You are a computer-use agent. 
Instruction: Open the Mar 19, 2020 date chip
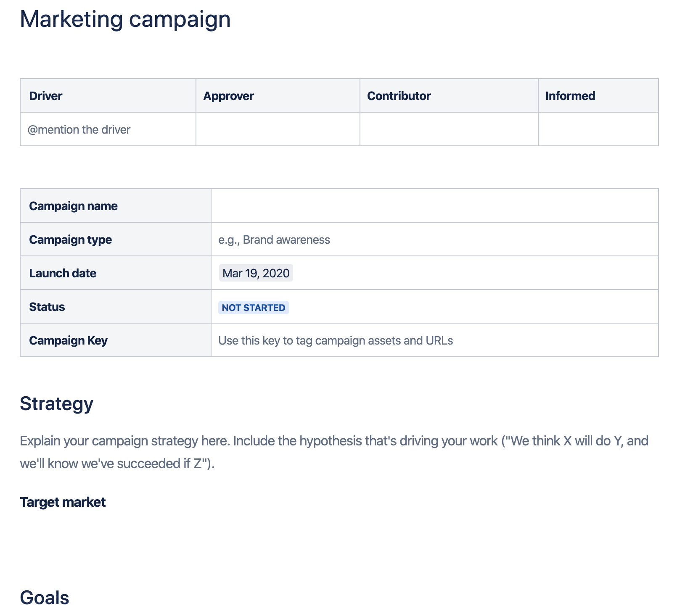(x=256, y=273)
